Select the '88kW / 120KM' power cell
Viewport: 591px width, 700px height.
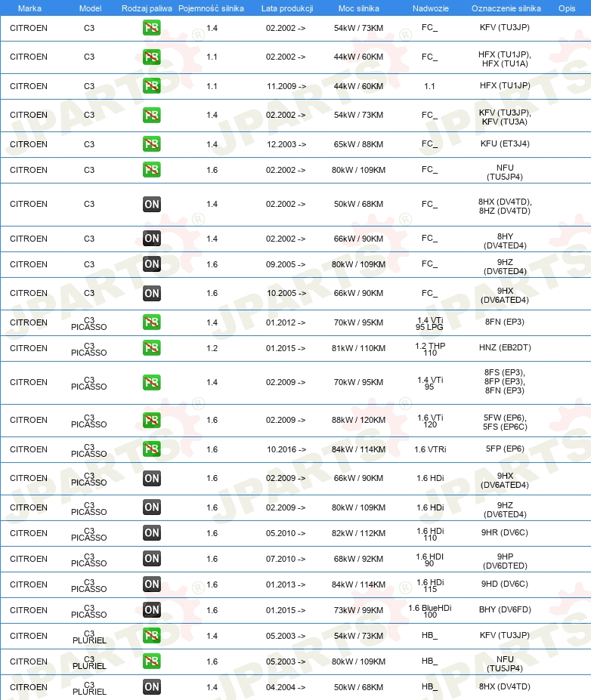pos(358,420)
